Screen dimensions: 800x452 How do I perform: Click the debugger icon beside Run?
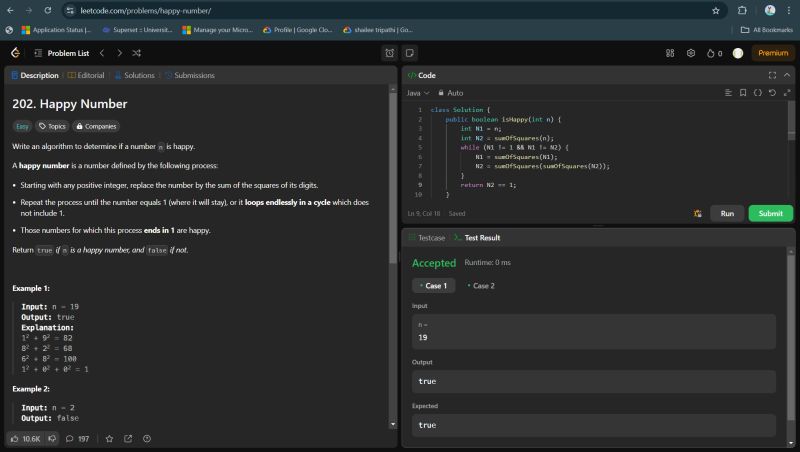coord(697,213)
